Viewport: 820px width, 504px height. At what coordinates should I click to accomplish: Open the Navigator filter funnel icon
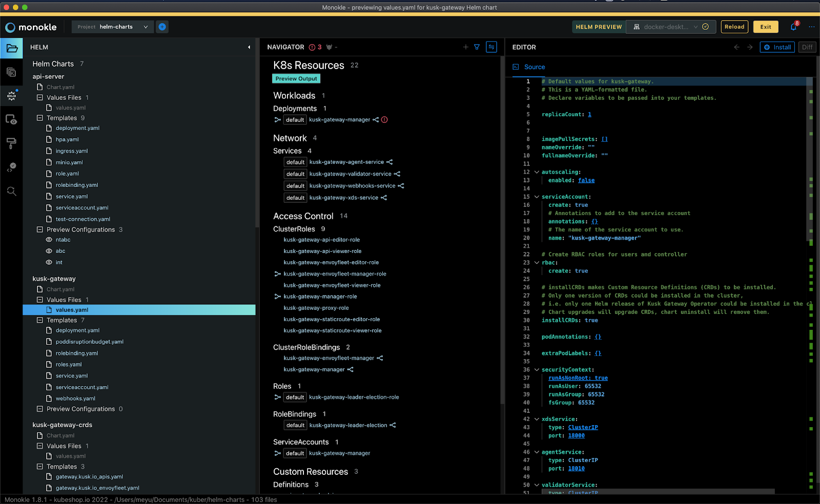click(477, 47)
